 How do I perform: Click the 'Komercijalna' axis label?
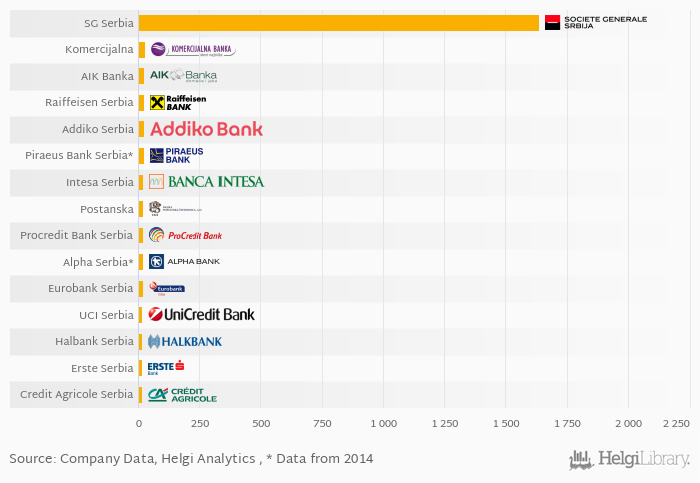[99, 50]
